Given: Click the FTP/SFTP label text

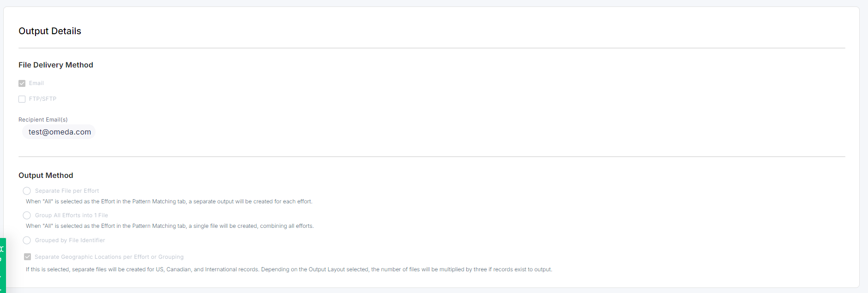Looking at the screenshot, I should [42, 99].
